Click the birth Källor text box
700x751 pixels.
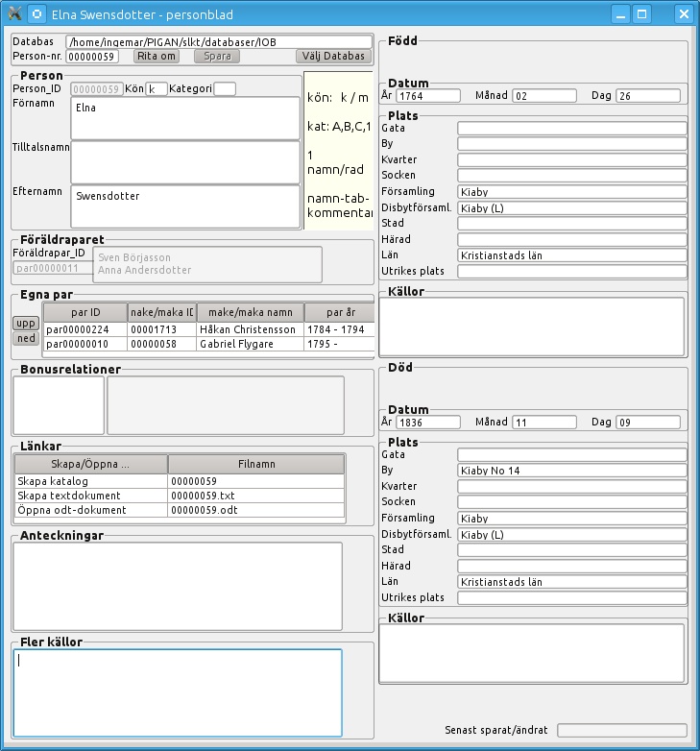[x=531, y=327]
